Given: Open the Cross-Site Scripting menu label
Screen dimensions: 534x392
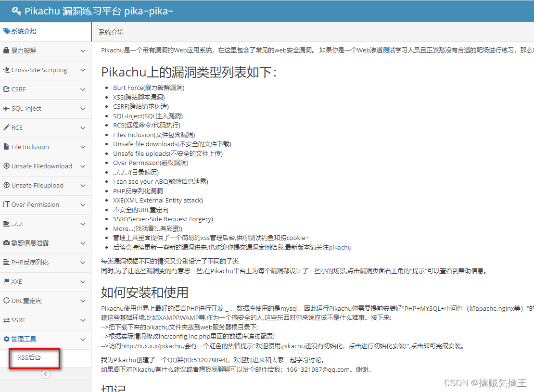Looking at the screenshot, I should (39, 70).
